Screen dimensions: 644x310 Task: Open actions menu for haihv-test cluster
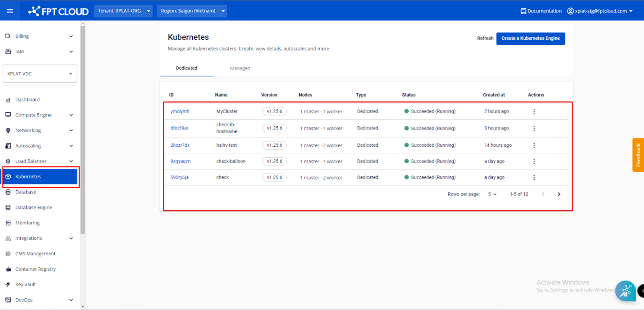(534, 145)
